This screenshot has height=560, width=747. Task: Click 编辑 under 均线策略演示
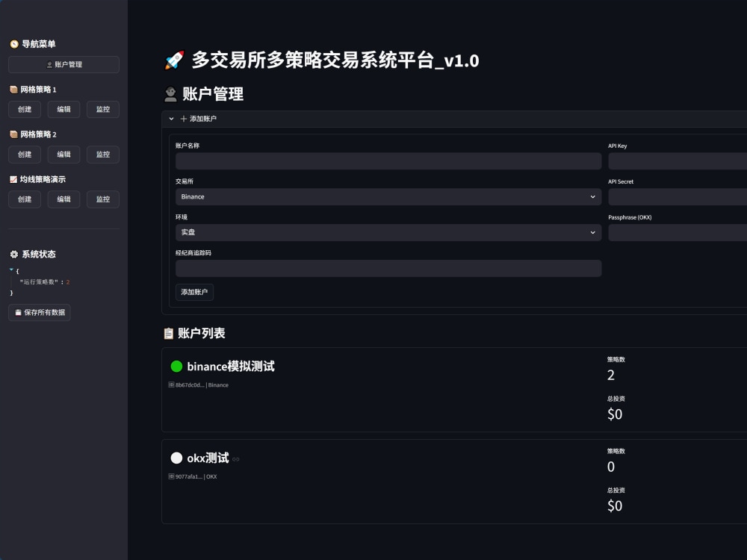click(x=63, y=199)
